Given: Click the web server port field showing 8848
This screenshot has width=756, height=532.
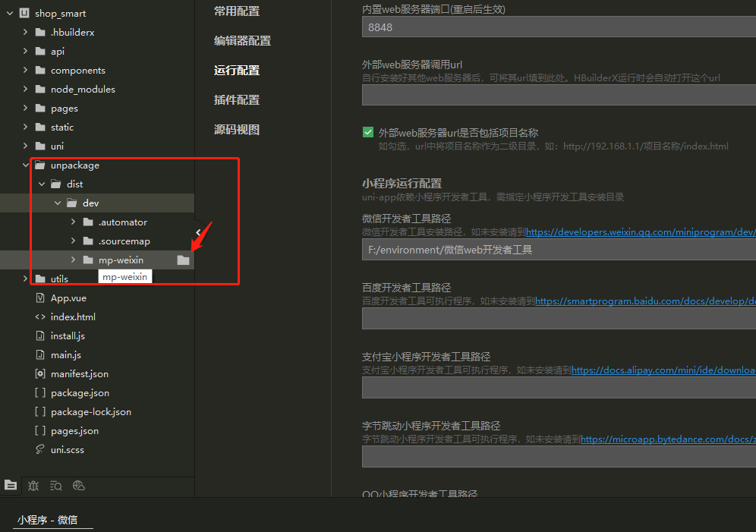Looking at the screenshot, I should 558,27.
